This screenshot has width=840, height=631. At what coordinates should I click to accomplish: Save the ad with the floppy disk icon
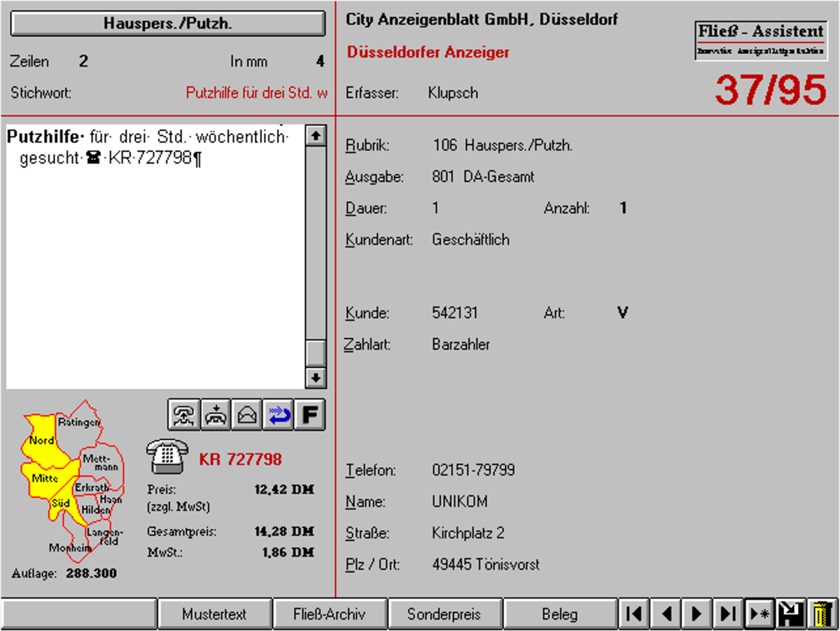coord(791,614)
